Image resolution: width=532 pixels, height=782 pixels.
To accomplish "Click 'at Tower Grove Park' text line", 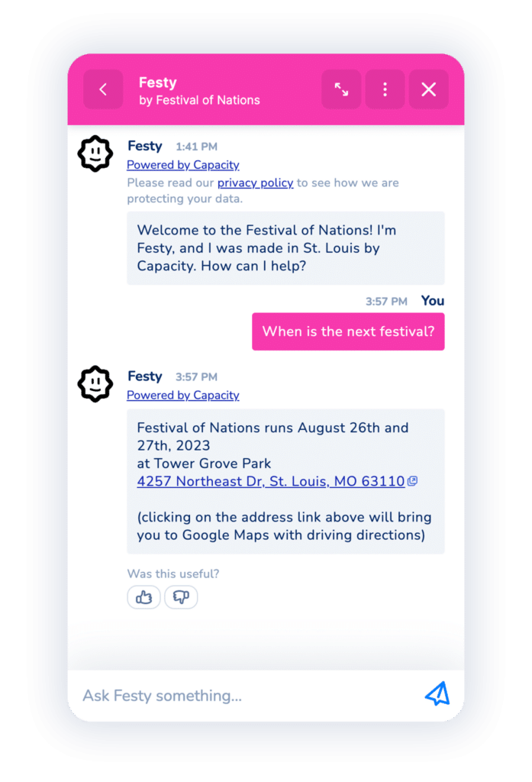I will tap(204, 464).
